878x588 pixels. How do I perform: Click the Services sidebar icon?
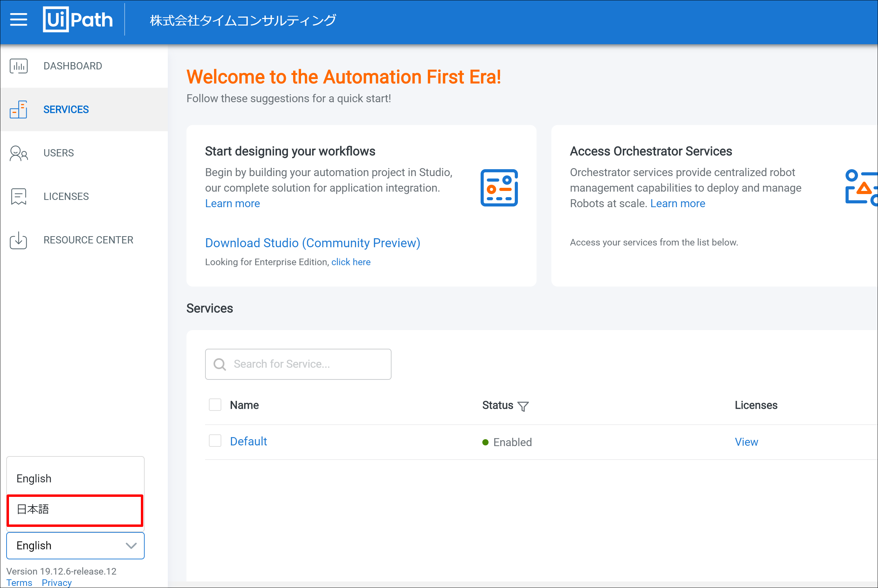point(18,109)
